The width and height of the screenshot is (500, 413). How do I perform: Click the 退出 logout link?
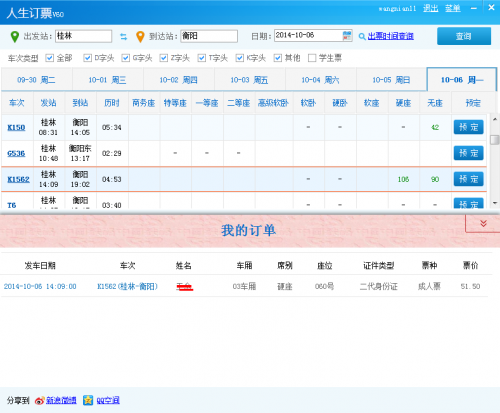pos(430,8)
